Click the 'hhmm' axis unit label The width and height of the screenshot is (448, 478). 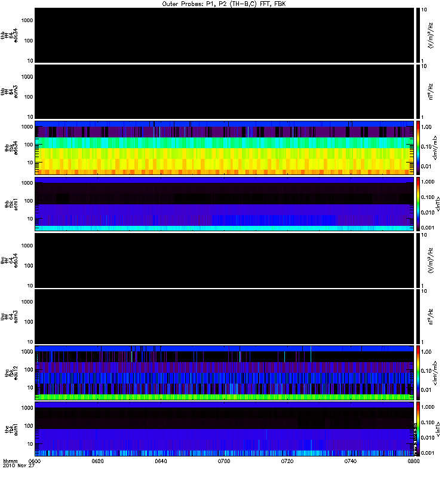[x=10, y=461]
